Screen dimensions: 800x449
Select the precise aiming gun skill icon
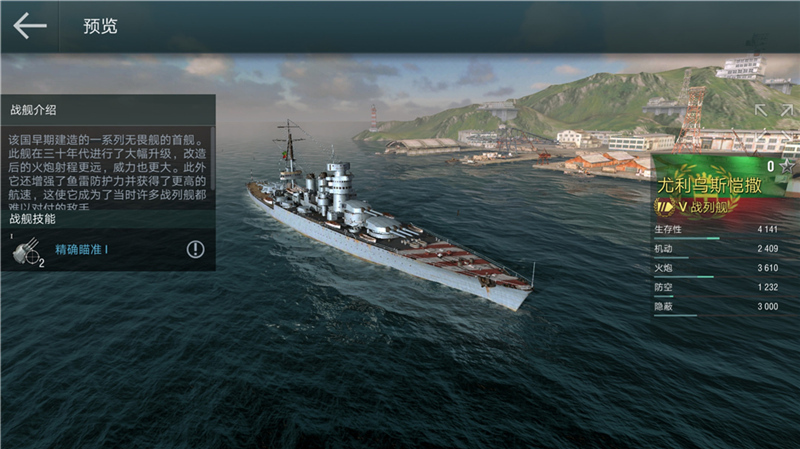pos(28,252)
